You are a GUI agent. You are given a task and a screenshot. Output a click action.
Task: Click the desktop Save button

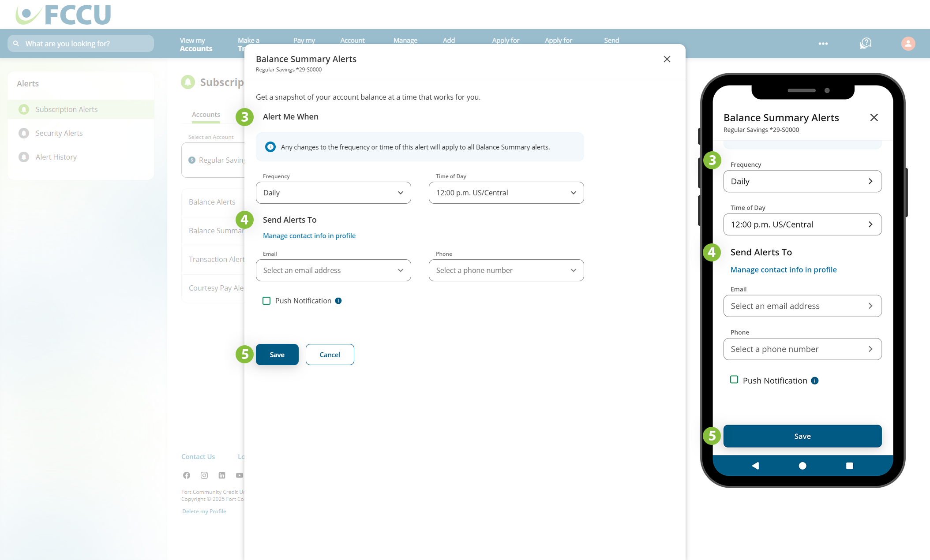pos(277,355)
